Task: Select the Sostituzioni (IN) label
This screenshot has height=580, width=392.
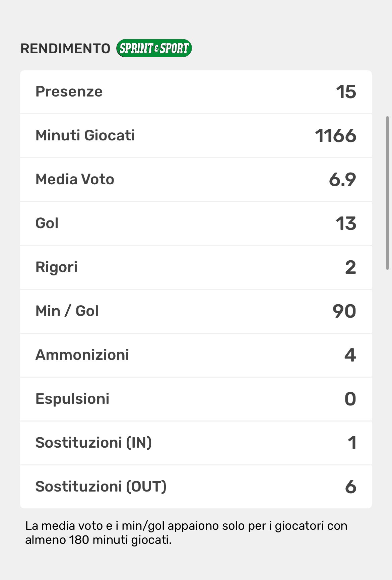Action: click(x=93, y=443)
